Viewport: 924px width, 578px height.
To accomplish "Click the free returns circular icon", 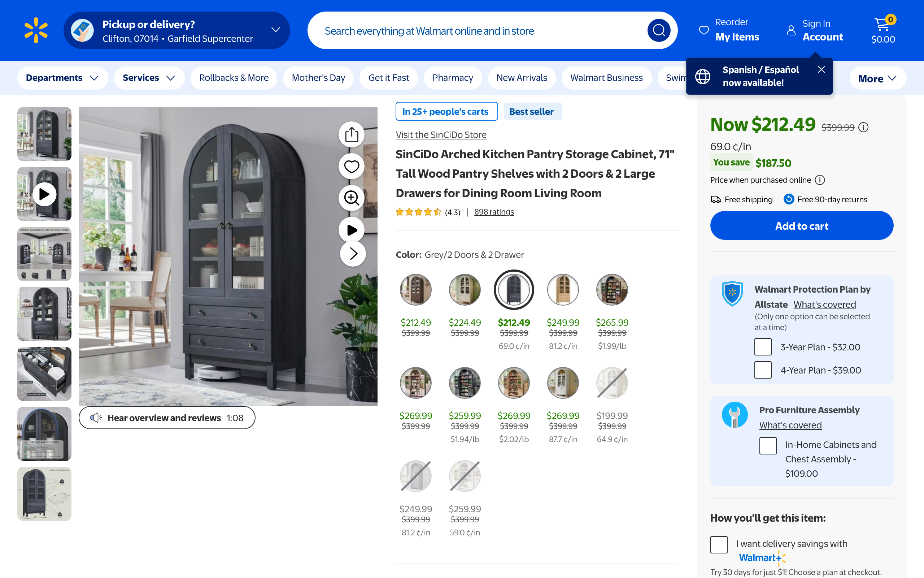I will point(789,199).
